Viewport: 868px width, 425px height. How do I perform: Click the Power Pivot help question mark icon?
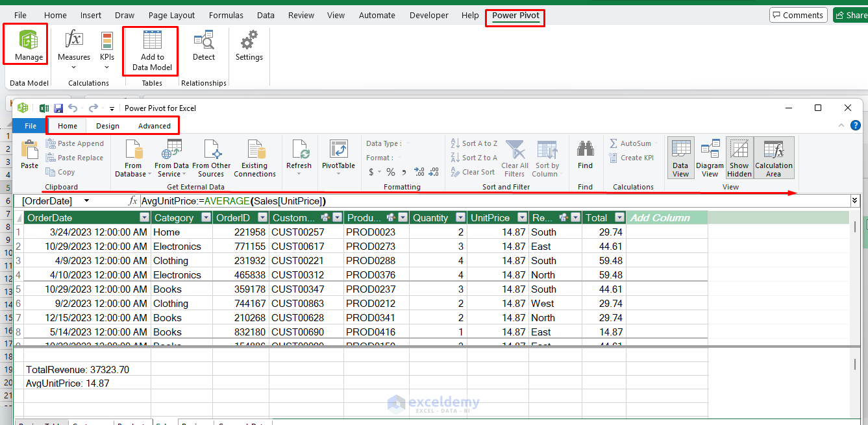[x=856, y=126]
